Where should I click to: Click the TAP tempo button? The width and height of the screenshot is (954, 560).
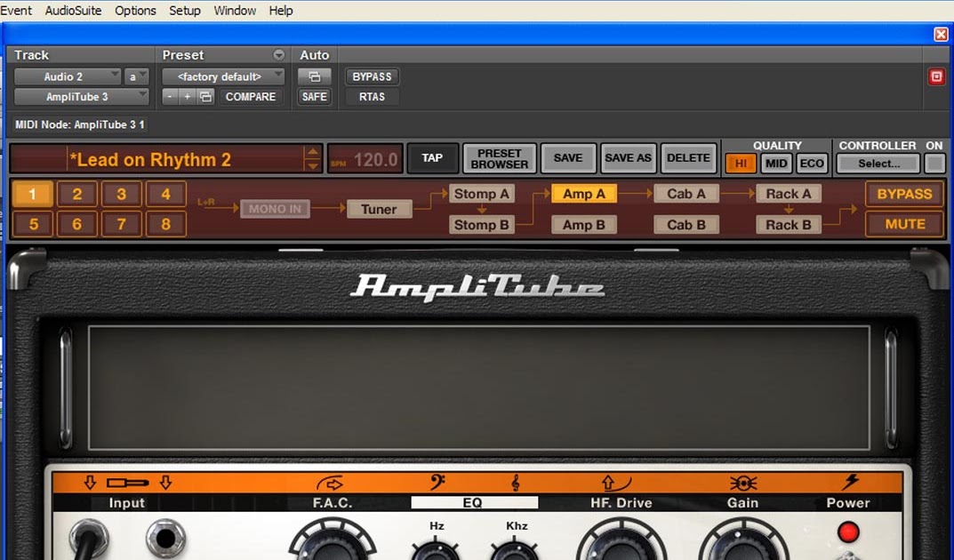432,158
